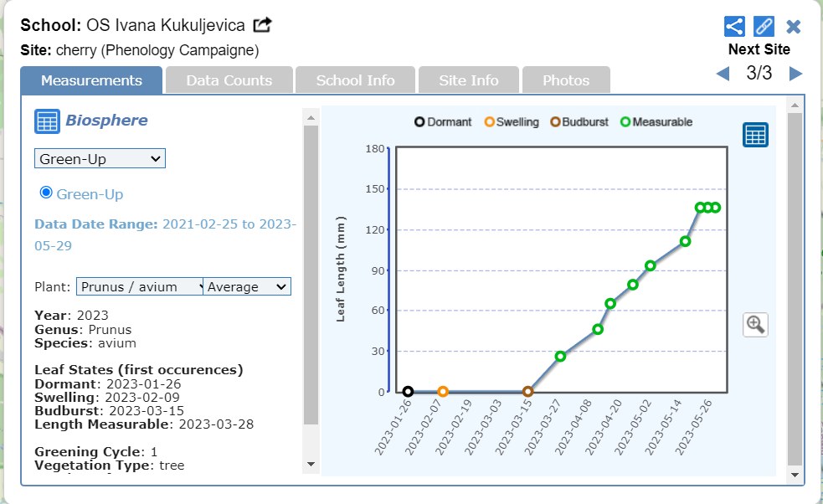Toggle Swelling series in chart legend
823x504 pixels.
click(511, 122)
